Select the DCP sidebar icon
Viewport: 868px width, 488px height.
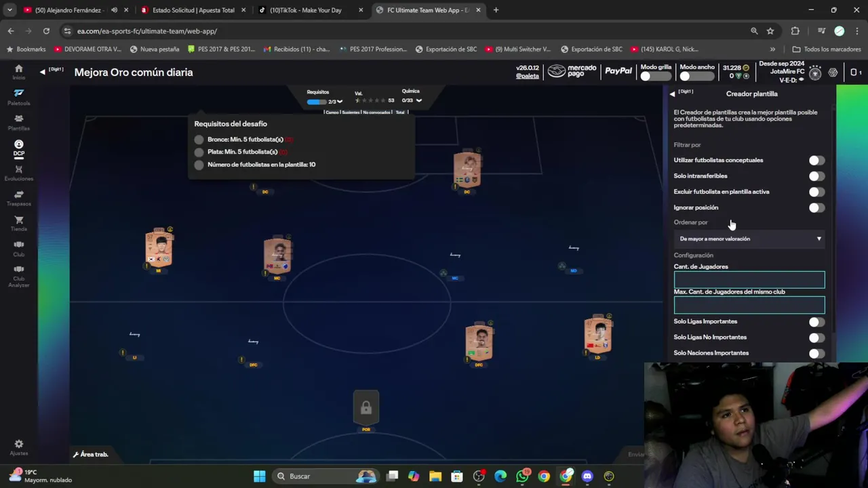coord(18,148)
